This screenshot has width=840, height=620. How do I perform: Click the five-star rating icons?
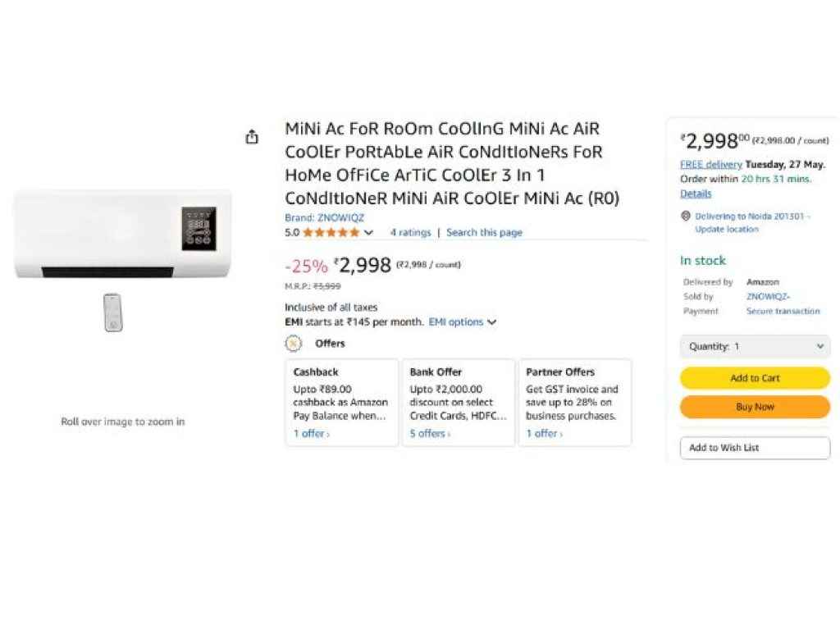pyautogui.click(x=331, y=233)
